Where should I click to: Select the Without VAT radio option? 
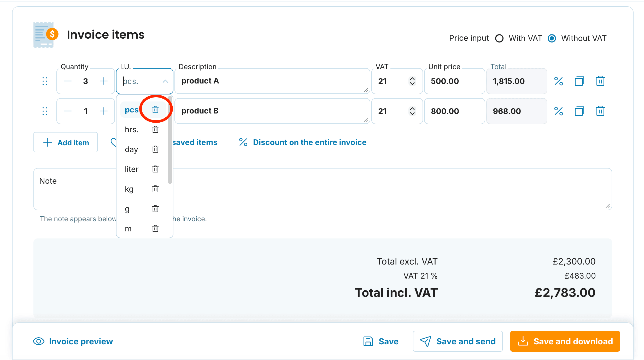[x=552, y=38]
